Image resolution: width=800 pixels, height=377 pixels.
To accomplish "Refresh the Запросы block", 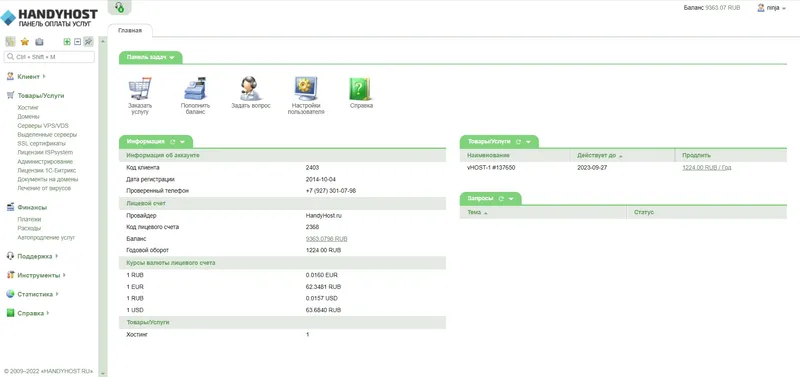I will click(501, 198).
